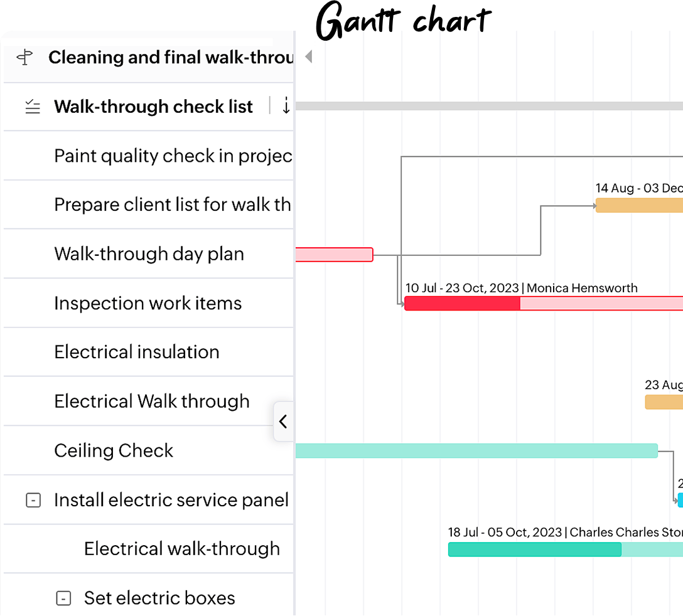Select the Electrical Walk through task
This screenshot has width=683, height=616.
click(151, 401)
